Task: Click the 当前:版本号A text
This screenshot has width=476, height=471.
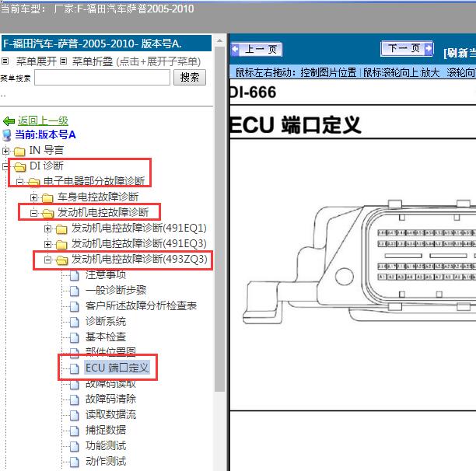Action: 45,134
